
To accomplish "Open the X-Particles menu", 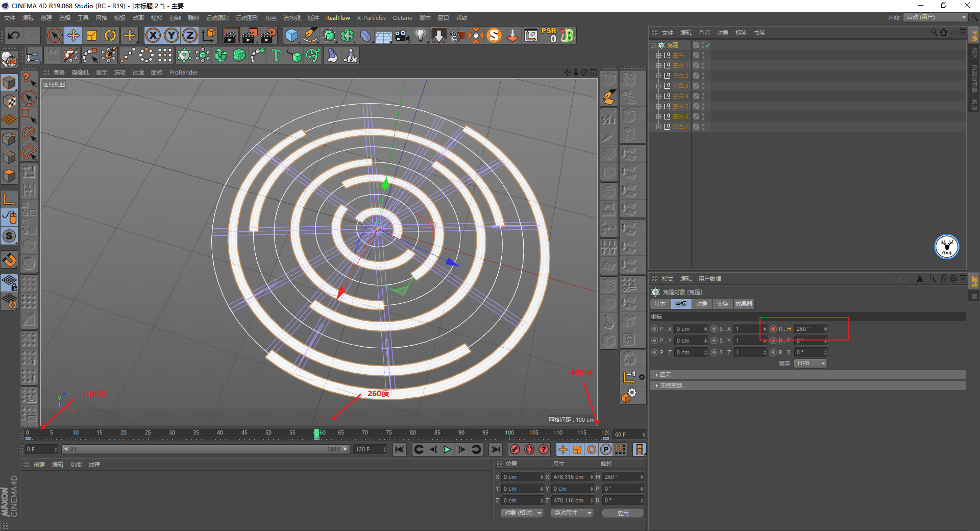I will [x=371, y=18].
